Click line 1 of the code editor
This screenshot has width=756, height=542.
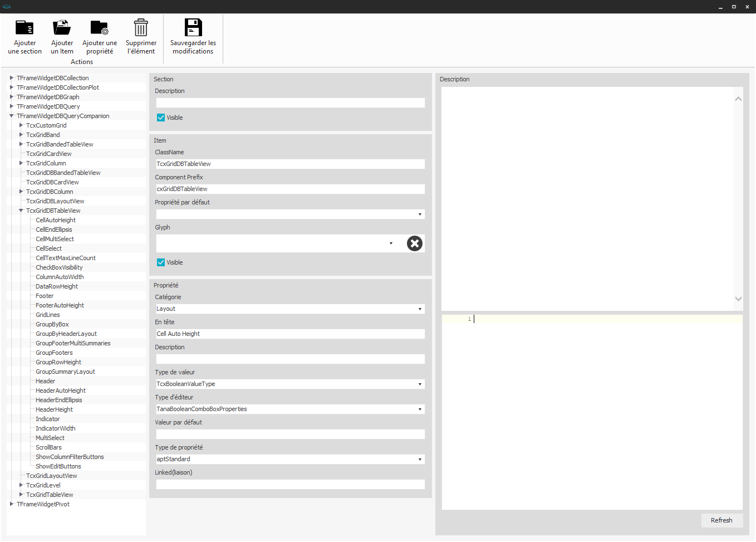click(592, 319)
